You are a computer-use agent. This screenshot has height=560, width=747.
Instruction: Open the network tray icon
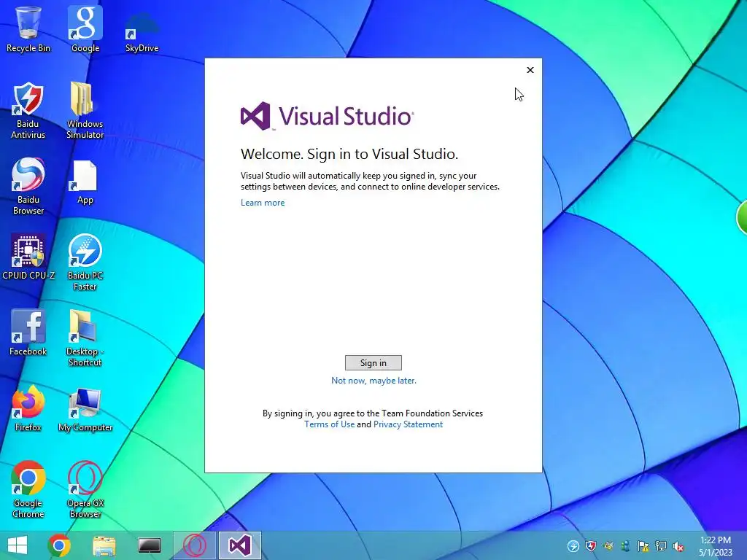click(x=661, y=546)
